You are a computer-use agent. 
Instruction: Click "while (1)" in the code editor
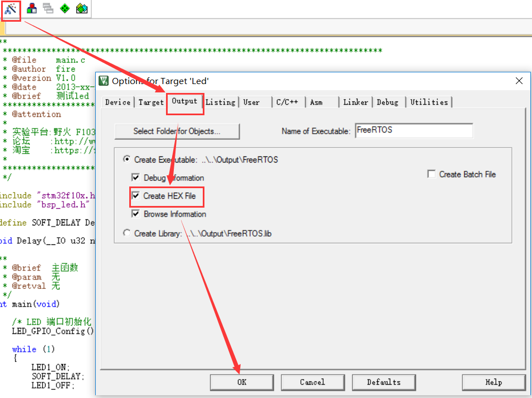click(x=33, y=349)
